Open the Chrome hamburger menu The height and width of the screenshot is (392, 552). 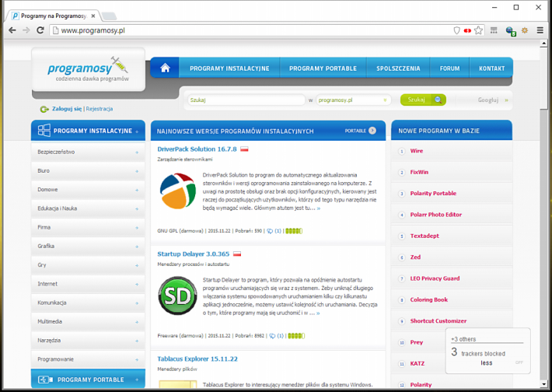coord(540,30)
